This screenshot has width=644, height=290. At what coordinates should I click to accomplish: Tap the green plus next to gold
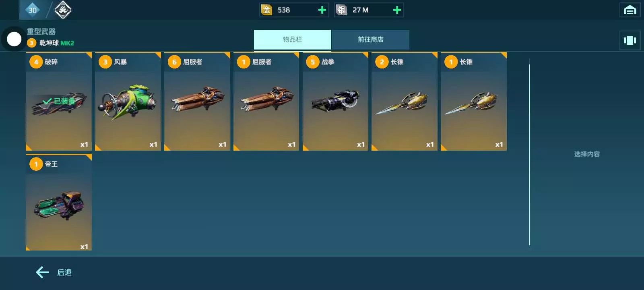tap(322, 10)
